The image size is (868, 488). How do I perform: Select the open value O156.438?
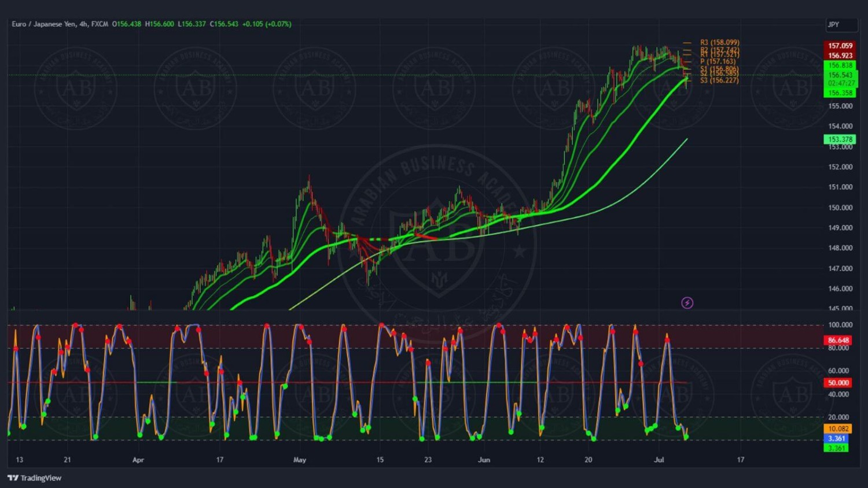127,24
